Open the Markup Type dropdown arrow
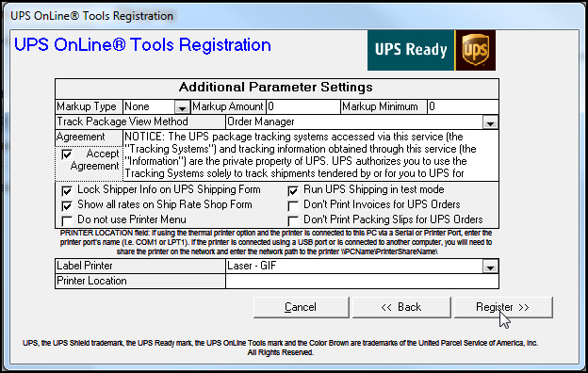588x373 pixels. point(182,107)
